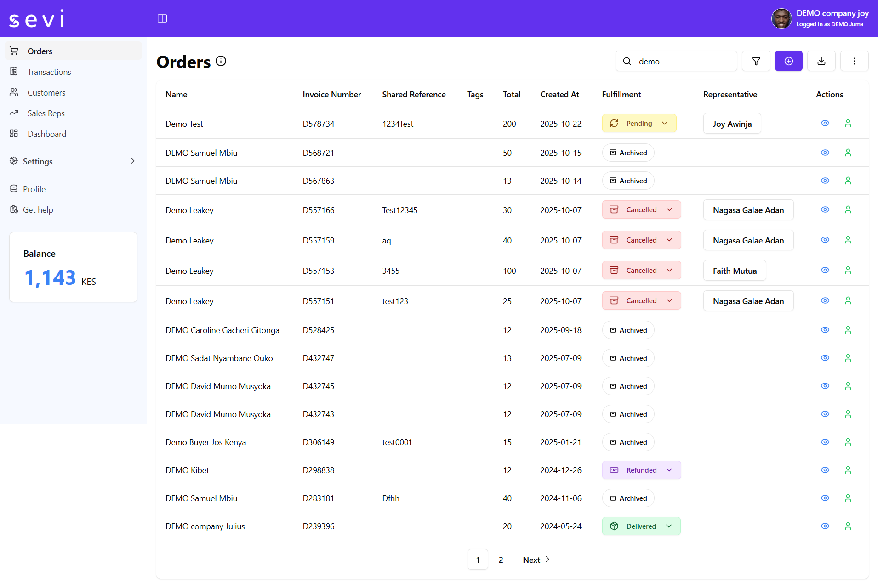The width and height of the screenshot is (878, 588).
Task: Click the eye icon for order D306149
Action: 824,442
